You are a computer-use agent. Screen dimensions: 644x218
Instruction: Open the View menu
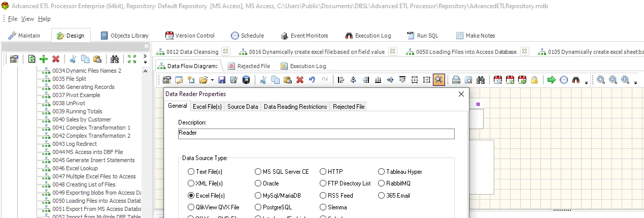[x=27, y=19]
